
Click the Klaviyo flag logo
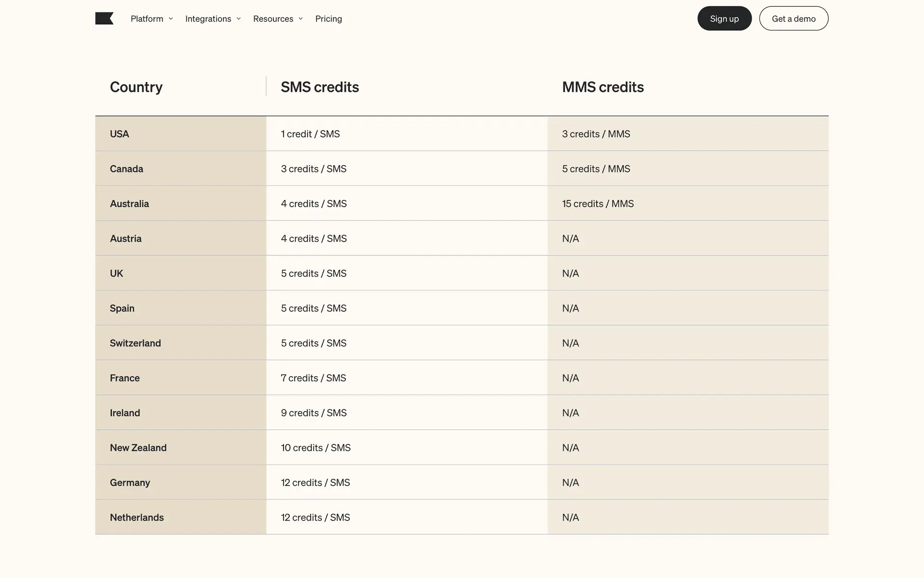pyautogui.click(x=104, y=19)
